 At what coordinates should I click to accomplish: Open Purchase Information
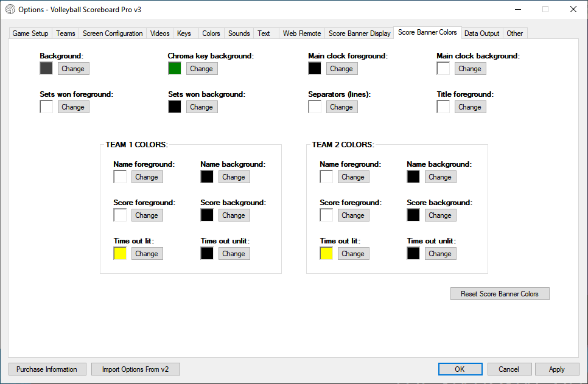47,369
